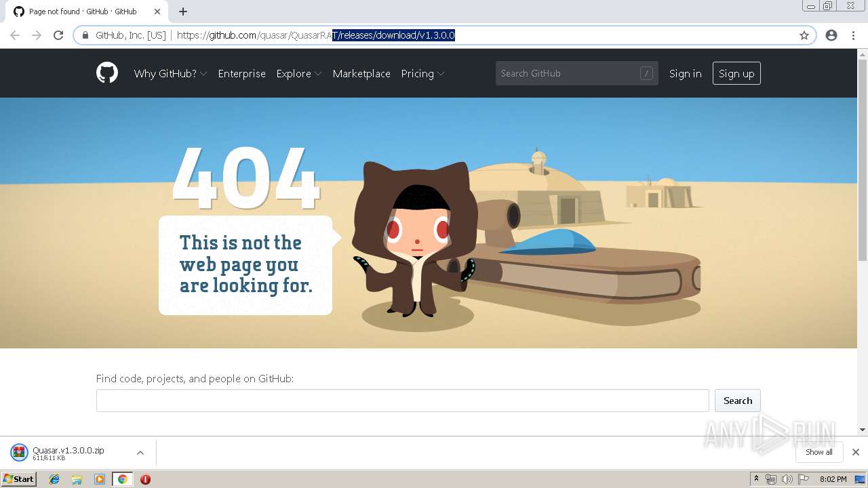Open Windows Explorer folder from taskbar

pos(77,479)
